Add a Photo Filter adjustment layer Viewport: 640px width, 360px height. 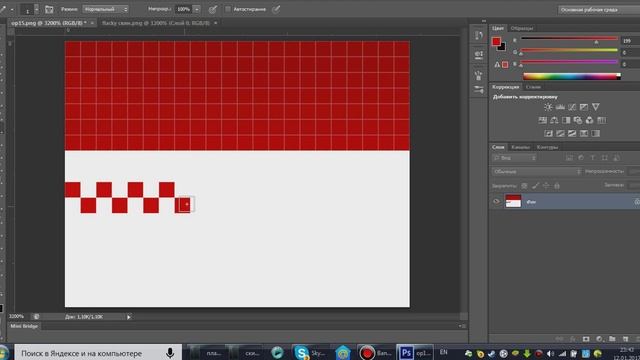point(578,120)
